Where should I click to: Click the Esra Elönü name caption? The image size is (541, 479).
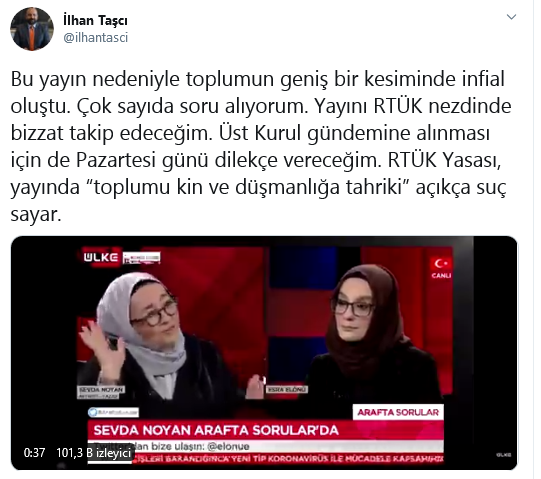[286, 390]
